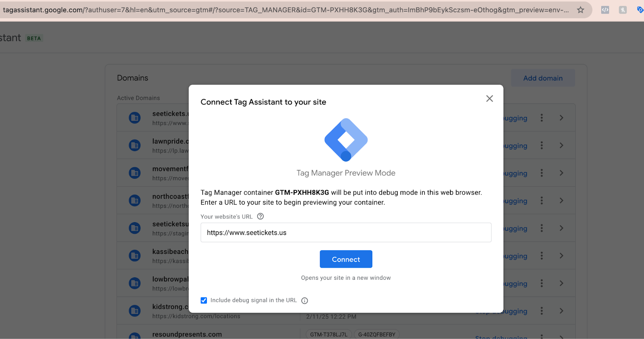Click the website URL input field
The image size is (644, 339).
click(x=346, y=233)
